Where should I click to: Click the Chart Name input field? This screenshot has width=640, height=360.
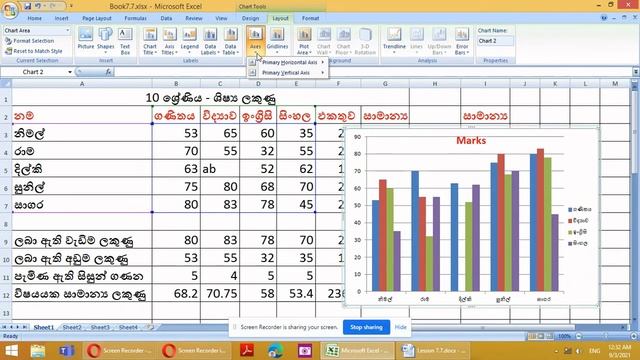496,41
